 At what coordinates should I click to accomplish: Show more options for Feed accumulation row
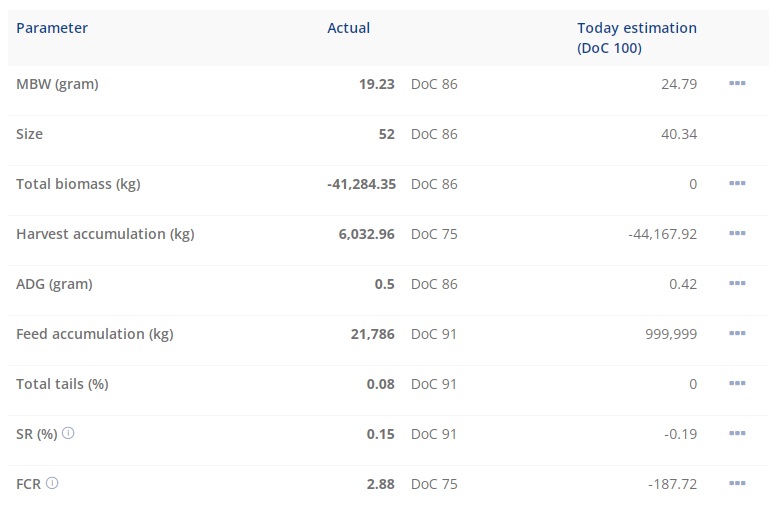[x=738, y=334]
